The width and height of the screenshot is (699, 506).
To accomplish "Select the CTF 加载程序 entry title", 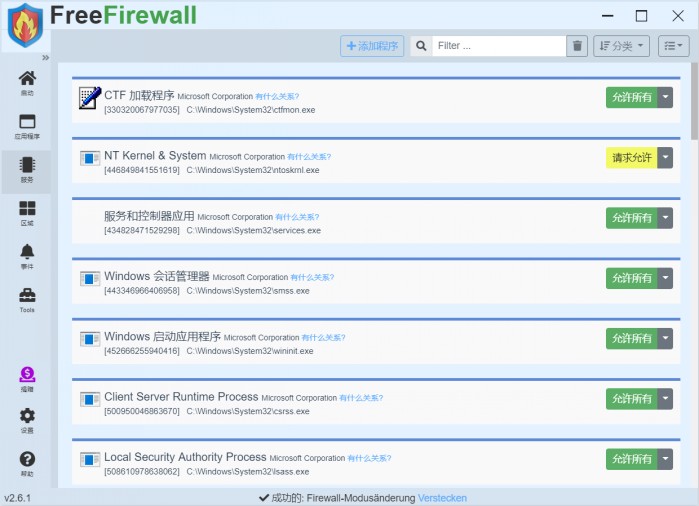I will click(139, 95).
